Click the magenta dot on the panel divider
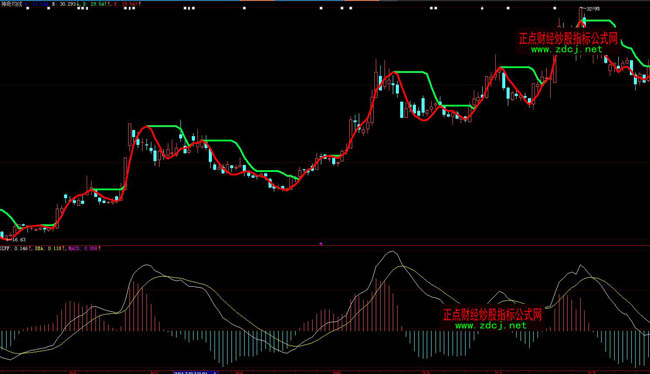Screen dimensions: 650x374 (x=321, y=244)
